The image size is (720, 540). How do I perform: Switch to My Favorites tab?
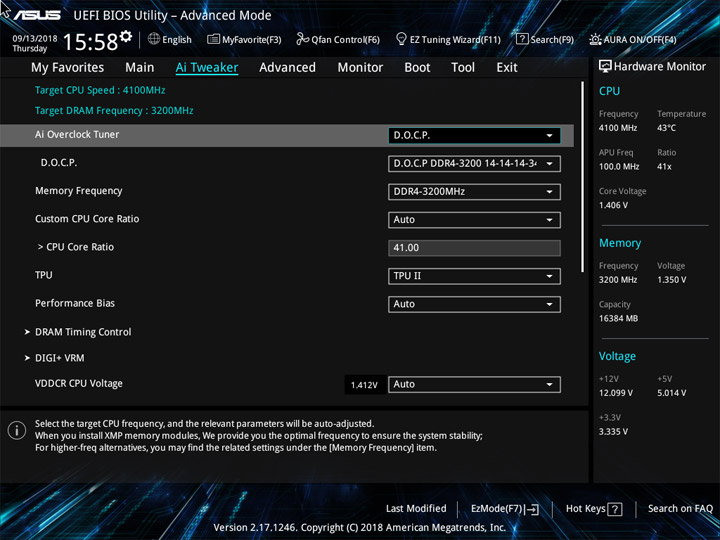pos(68,68)
